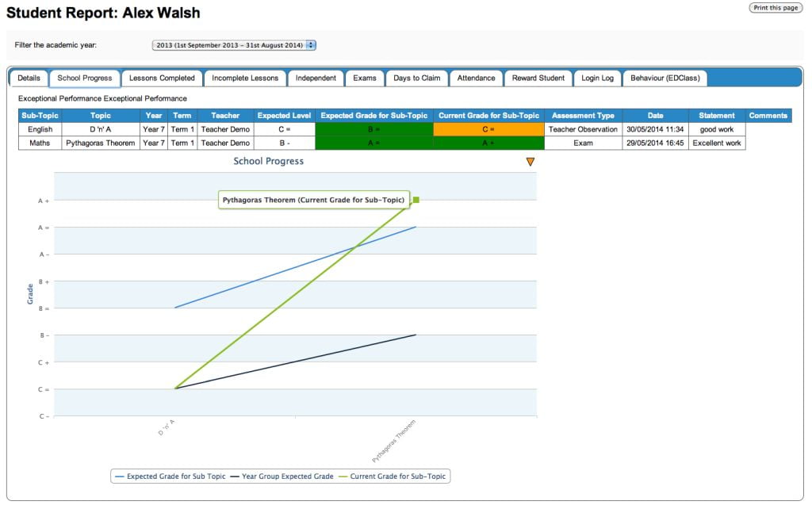Toggle Expected Grade for Sub Topic legend entry
This screenshot has width=812, height=509.
click(x=170, y=476)
